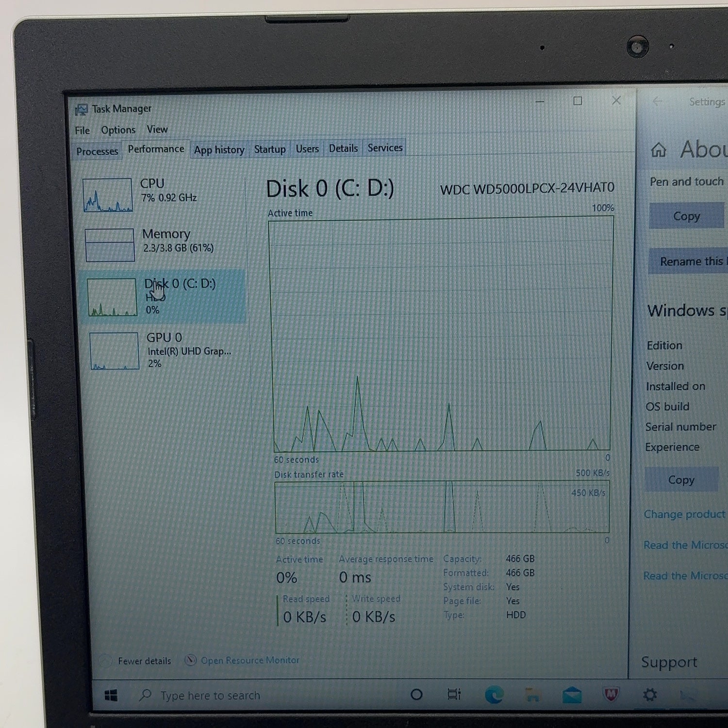
Task: Click the Disk 0 Active time graph
Action: [441, 334]
